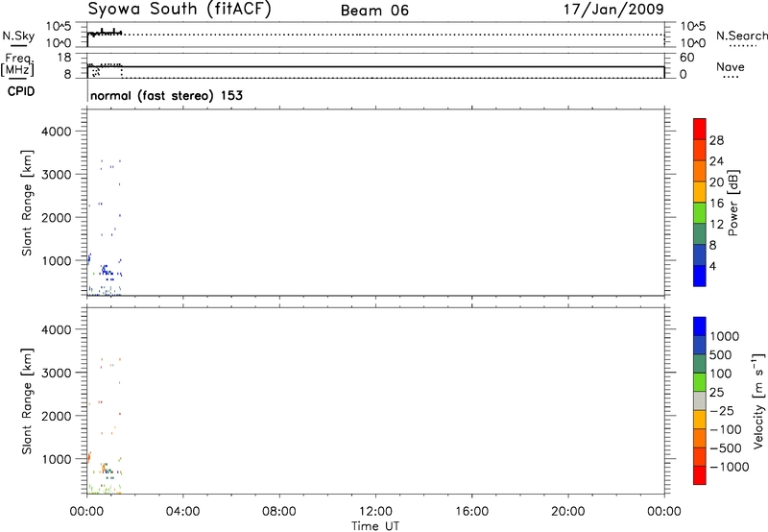
Task: Click the '20:00' time axis tick label
Action: (568, 512)
